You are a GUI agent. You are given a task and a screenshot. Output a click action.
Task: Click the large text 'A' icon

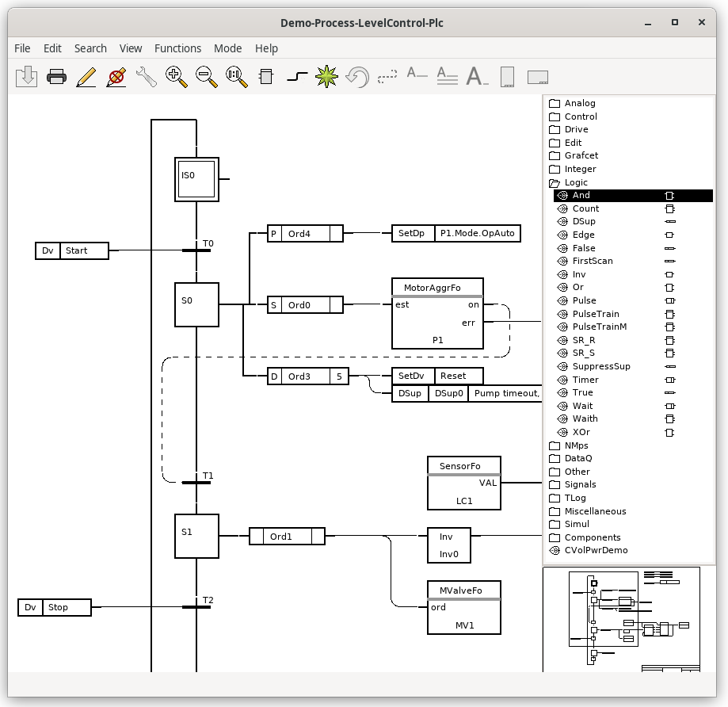(x=478, y=76)
